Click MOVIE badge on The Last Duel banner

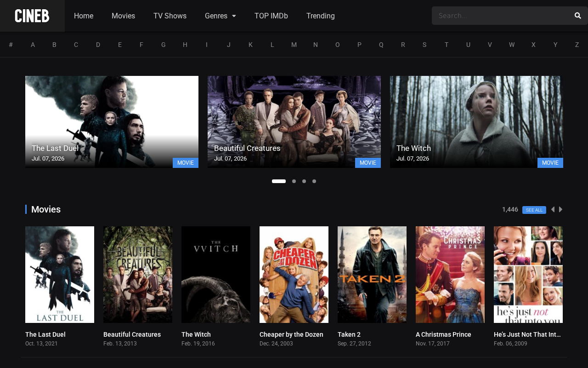point(186,163)
